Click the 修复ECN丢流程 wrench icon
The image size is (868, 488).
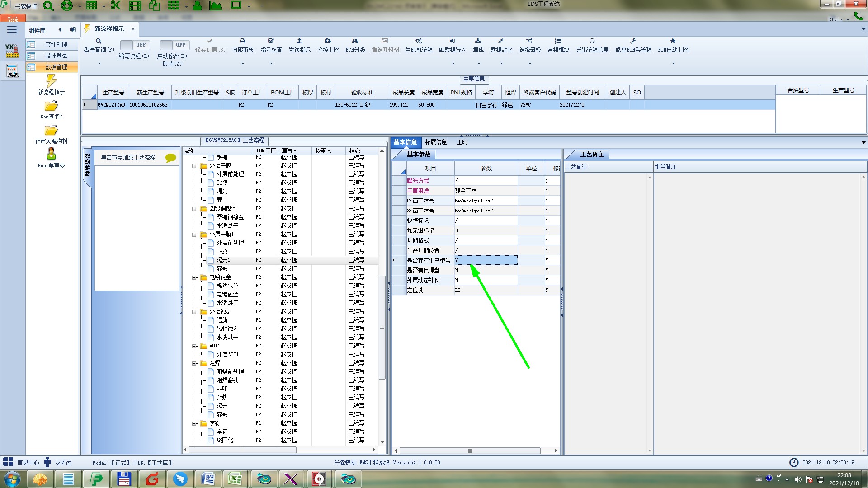(x=633, y=41)
